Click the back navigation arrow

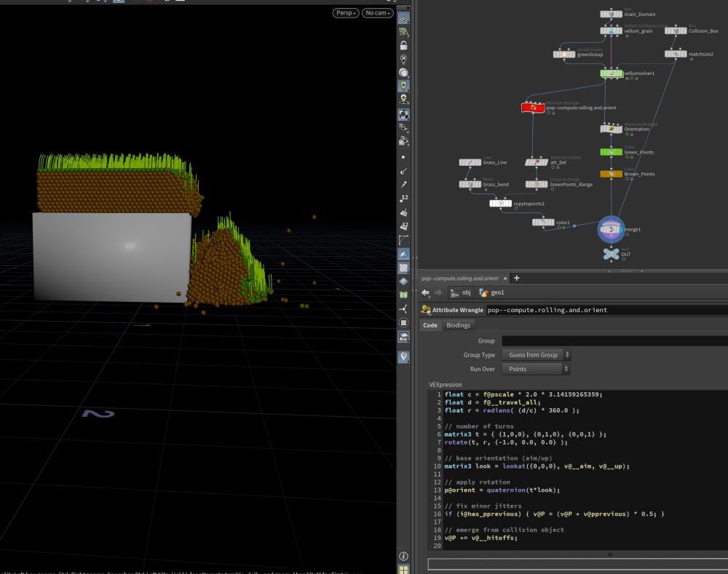point(425,292)
